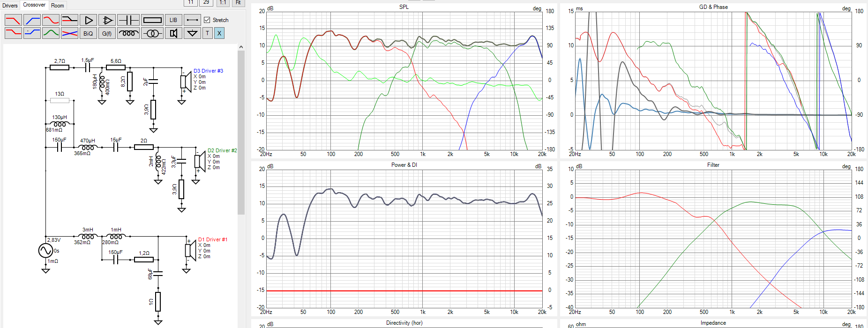The width and height of the screenshot is (868, 328).
Task: Insert ground symbol icon
Action: [x=192, y=33]
